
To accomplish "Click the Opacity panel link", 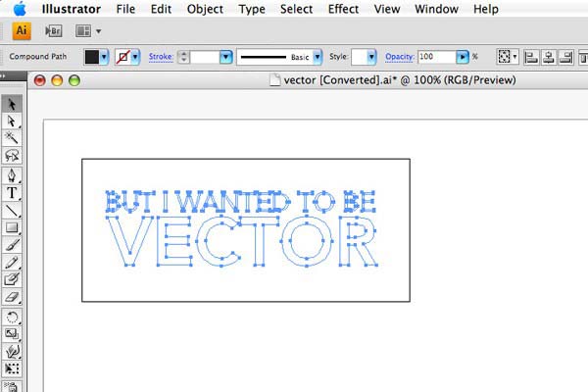I will click(400, 57).
